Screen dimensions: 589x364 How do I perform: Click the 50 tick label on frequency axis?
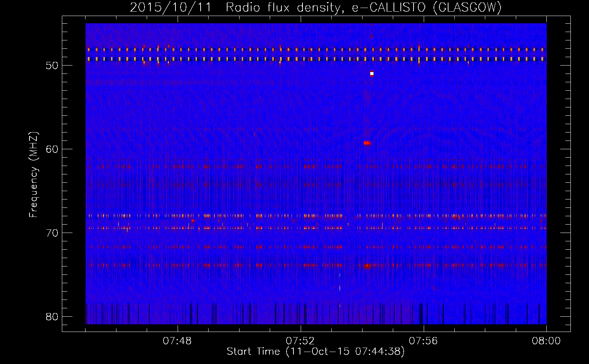click(x=52, y=66)
